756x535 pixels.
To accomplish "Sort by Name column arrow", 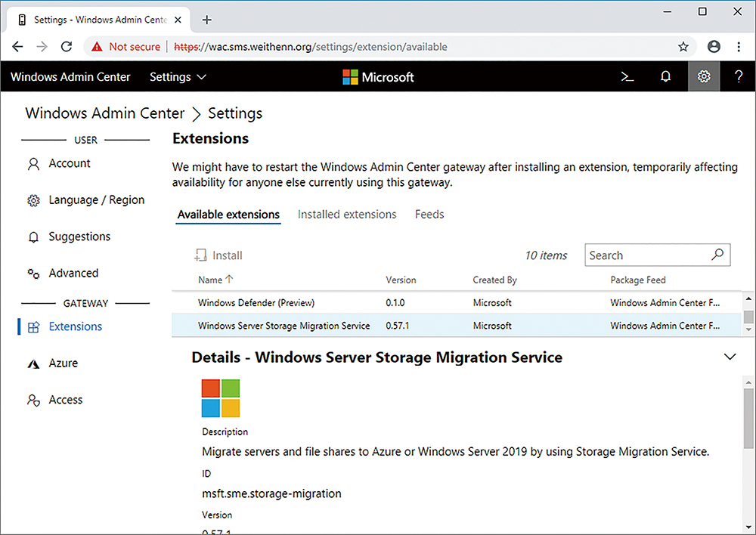I will 229,279.
